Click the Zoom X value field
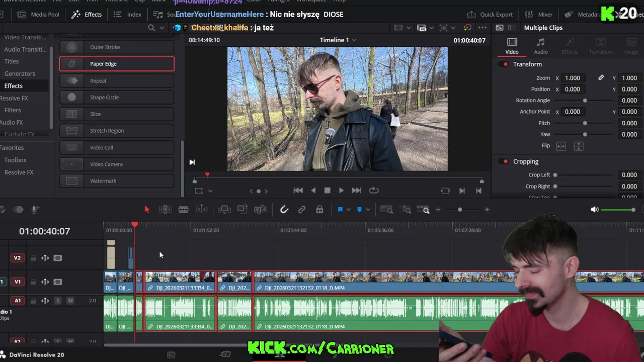The height and width of the screenshot is (362, 644). (573, 78)
